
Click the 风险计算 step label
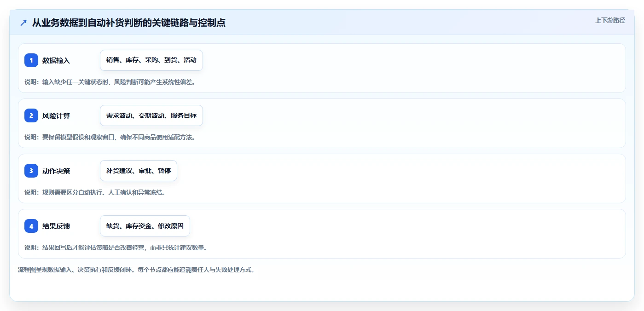coord(56,115)
